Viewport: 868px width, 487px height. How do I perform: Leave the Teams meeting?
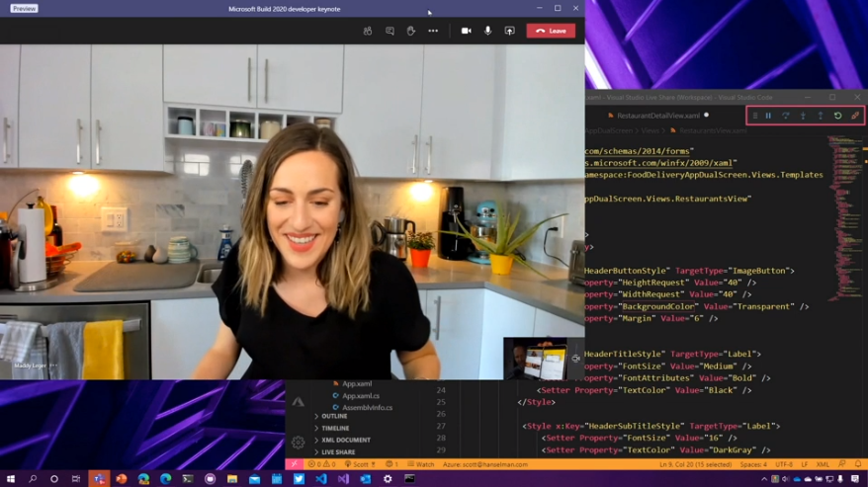551,31
